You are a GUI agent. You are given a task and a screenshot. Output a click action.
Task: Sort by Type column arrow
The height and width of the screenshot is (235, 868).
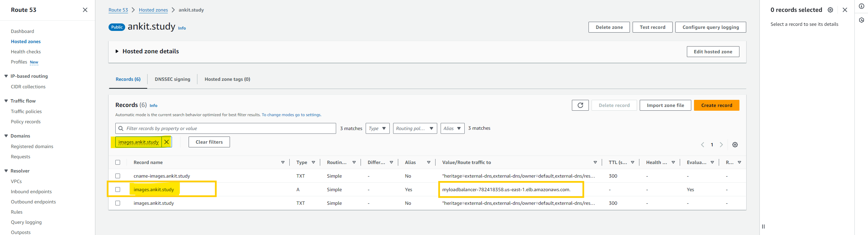click(313, 162)
